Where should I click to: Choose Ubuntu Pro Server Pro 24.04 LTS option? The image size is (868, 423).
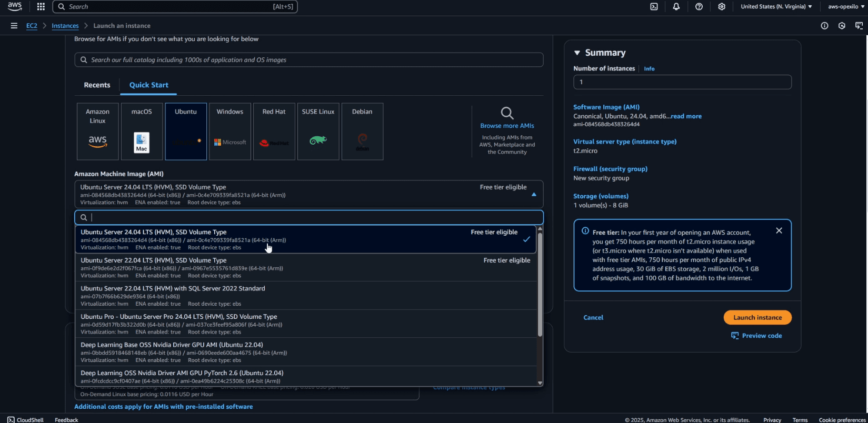(306, 324)
